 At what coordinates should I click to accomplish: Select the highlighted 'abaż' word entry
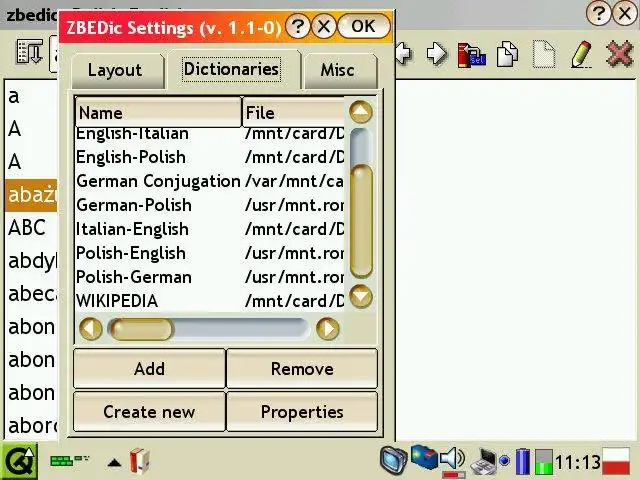coord(31,195)
